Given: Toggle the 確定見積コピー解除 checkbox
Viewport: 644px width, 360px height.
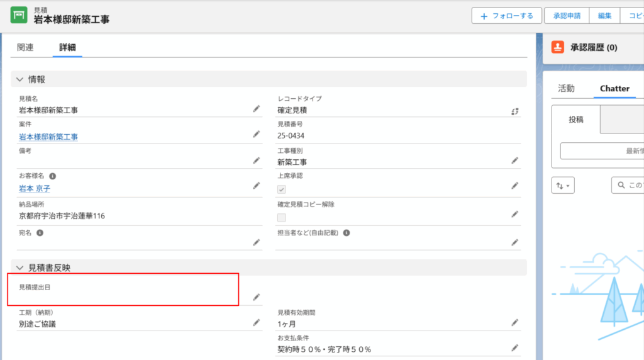Looking at the screenshot, I should [282, 217].
